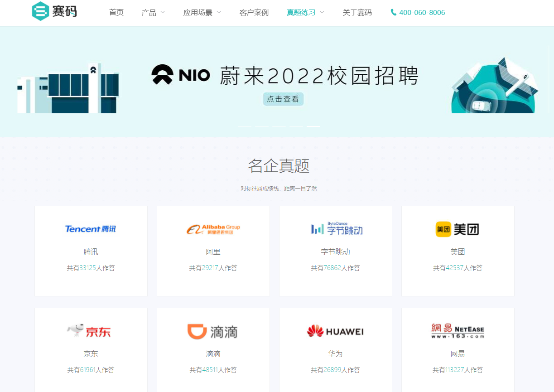Go to 首页 in the navigation
554x392 pixels.
(116, 13)
